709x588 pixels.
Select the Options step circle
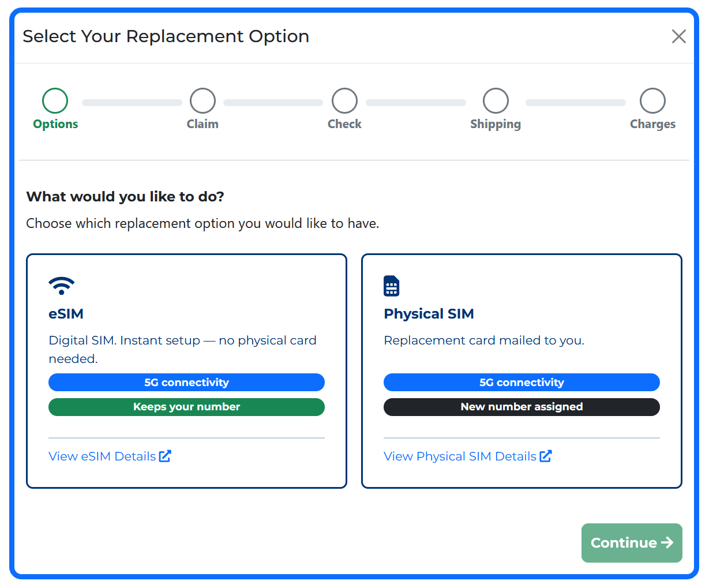(x=55, y=100)
